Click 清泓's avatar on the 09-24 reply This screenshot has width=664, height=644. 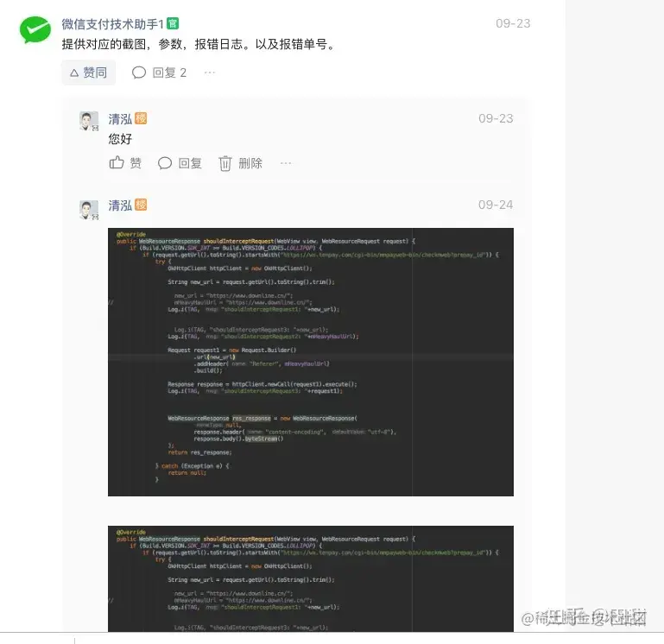89,210
